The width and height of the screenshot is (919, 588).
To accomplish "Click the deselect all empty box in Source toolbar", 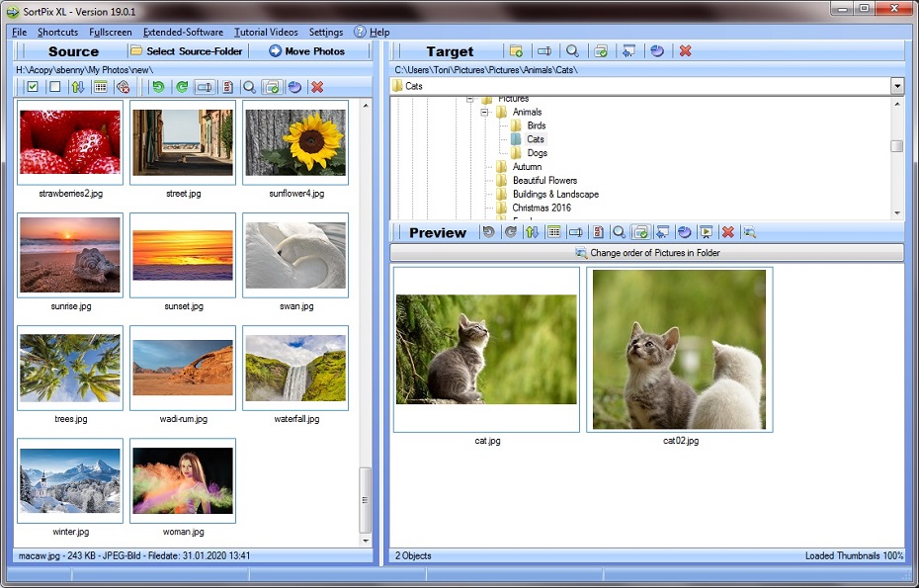I will click(54, 87).
